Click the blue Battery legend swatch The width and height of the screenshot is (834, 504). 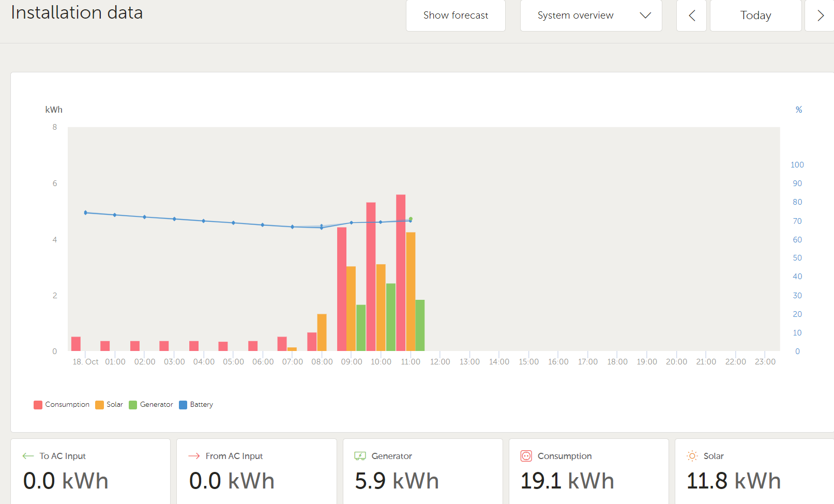[x=183, y=405]
